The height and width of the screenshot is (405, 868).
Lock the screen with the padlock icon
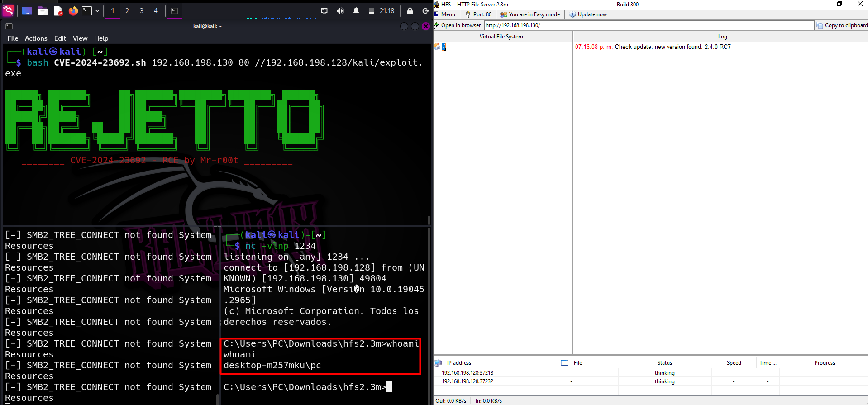click(410, 11)
